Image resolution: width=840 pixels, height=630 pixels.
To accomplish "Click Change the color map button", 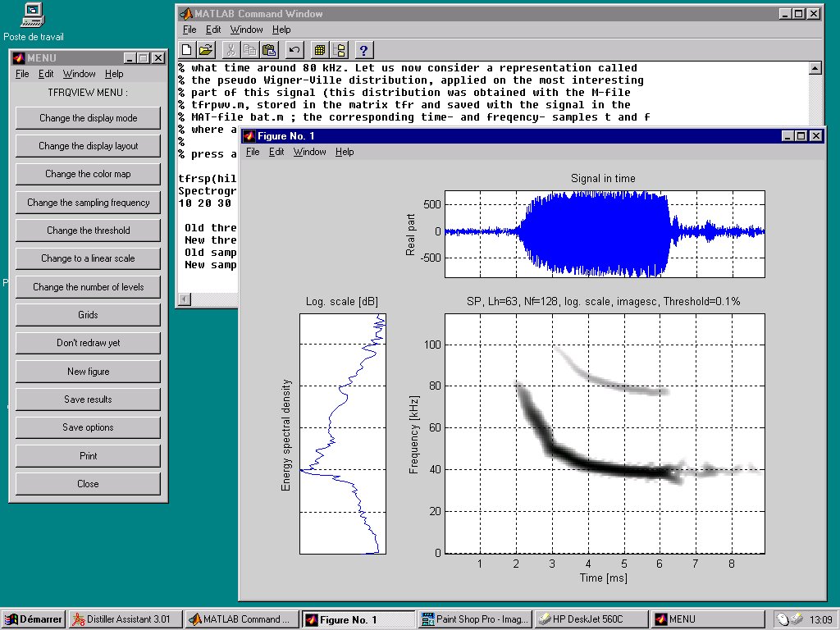I will (88, 174).
